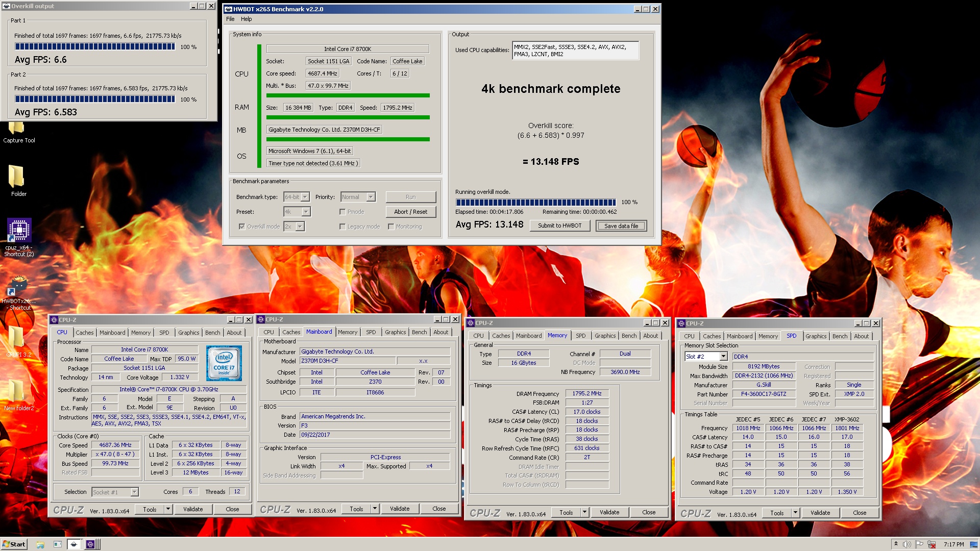
Task: Open the Bench tab in CPU-Z Mainboard window
Action: (420, 332)
